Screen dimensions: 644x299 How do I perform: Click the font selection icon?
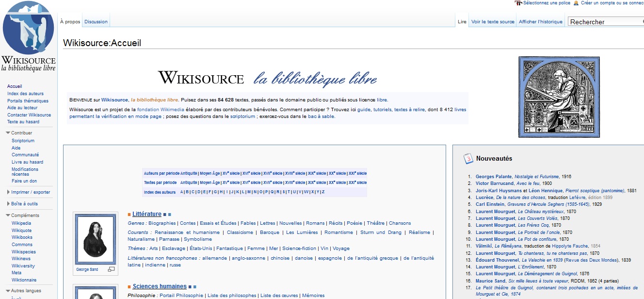coord(518,3)
